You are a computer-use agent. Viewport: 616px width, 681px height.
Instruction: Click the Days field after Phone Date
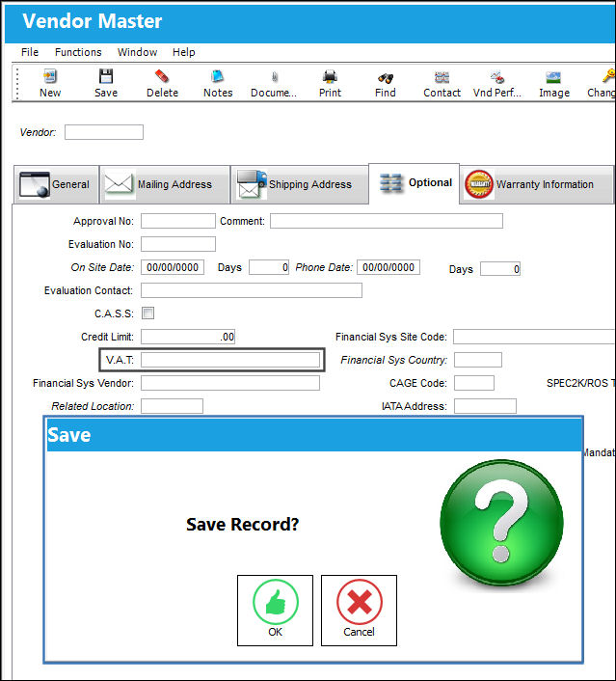[500, 269]
